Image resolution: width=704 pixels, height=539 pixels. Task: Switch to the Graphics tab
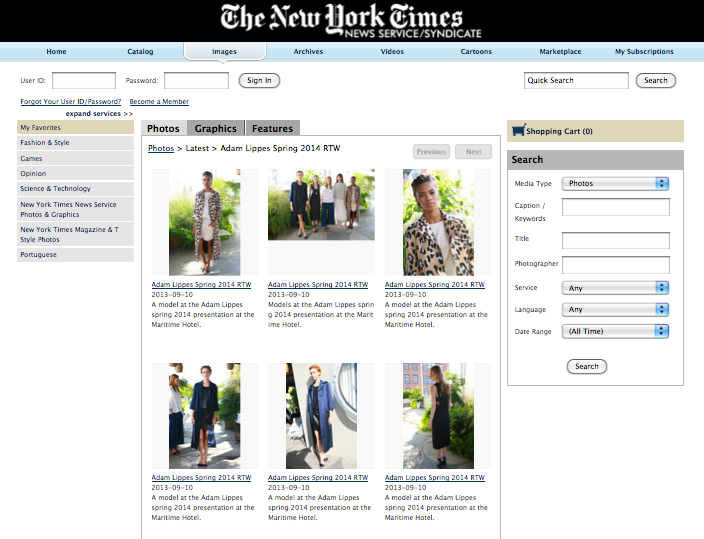(216, 128)
